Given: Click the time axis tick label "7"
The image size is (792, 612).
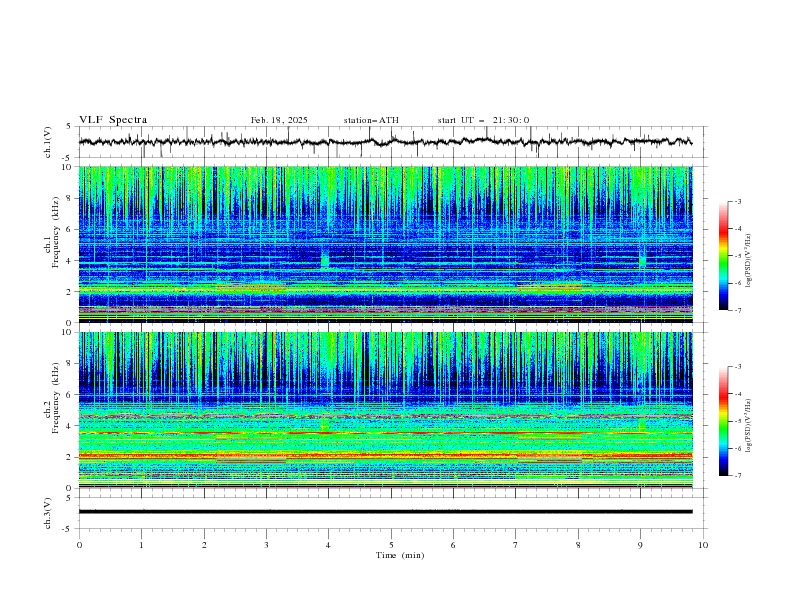Looking at the screenshot, I should (x=516, y=545).
